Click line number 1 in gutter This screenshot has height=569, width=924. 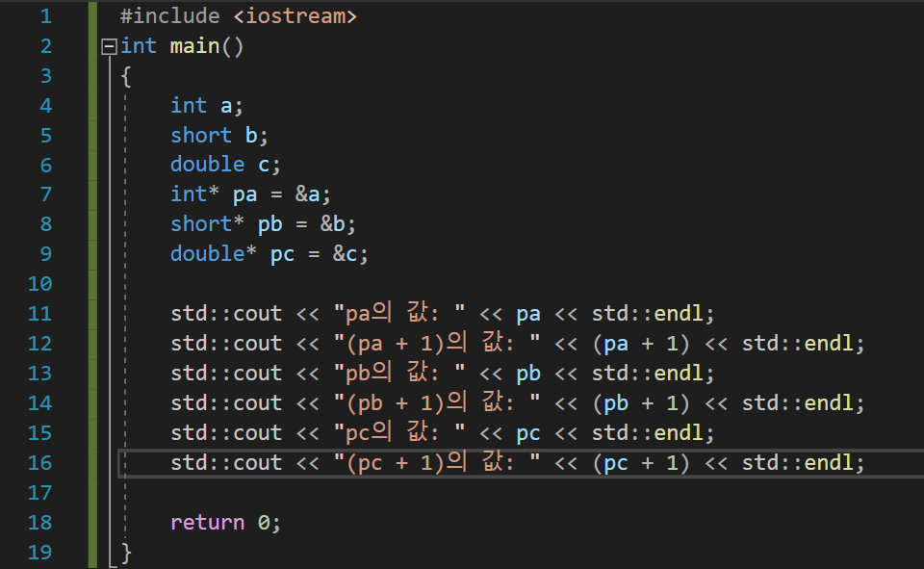pos(46,16)
